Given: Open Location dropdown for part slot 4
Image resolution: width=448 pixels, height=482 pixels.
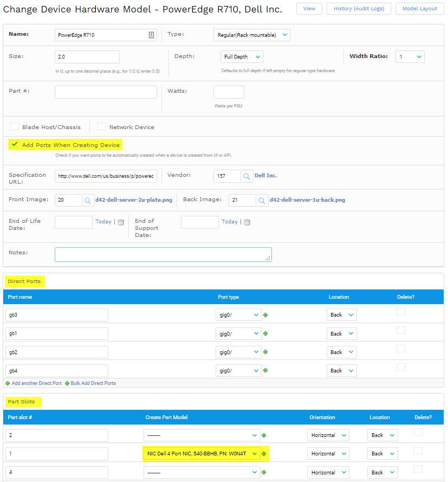Looking at the screenshot, I should click(x=382, y=472).
